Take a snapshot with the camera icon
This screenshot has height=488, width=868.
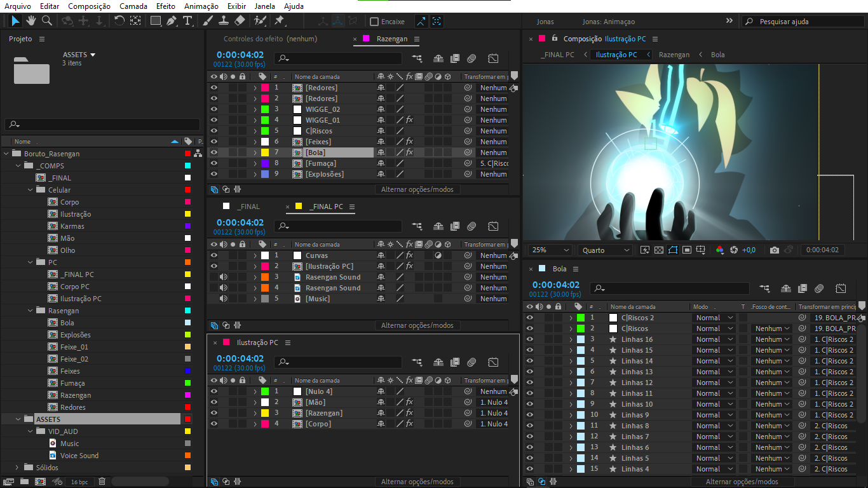(x=774, y=250)
